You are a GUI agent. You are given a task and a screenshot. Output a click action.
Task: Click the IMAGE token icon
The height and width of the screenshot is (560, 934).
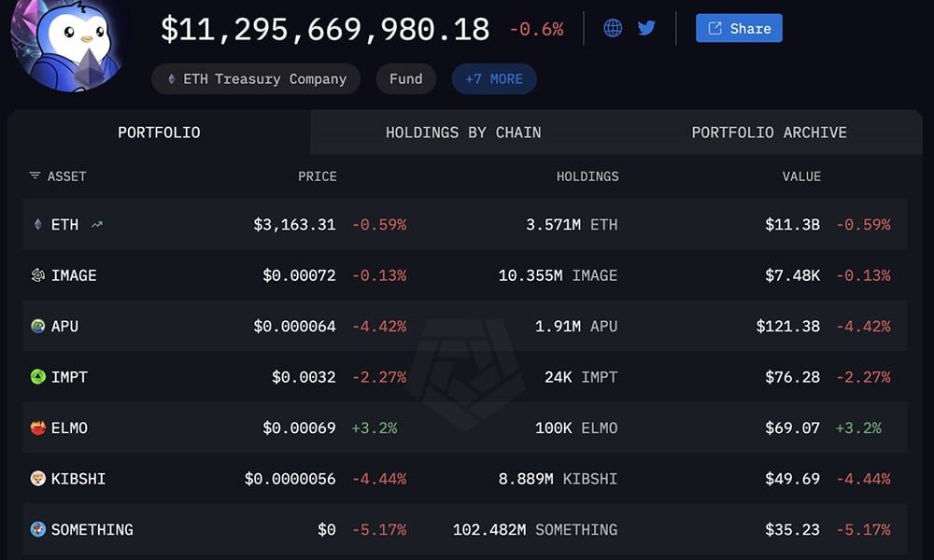point(38,275)
